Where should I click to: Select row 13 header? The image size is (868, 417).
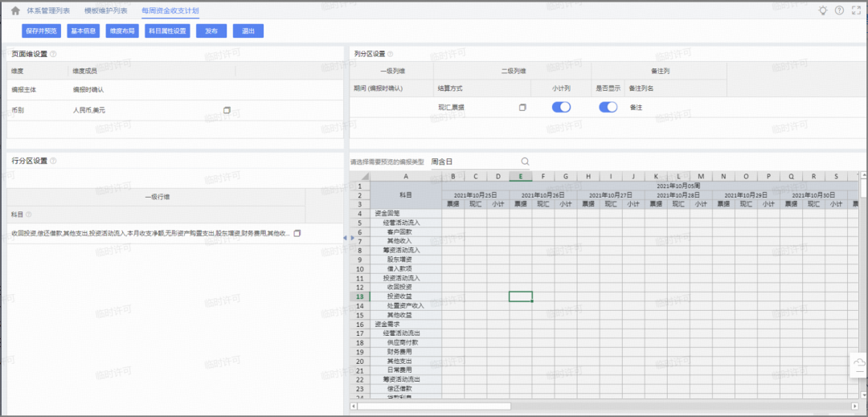(360, 296)
